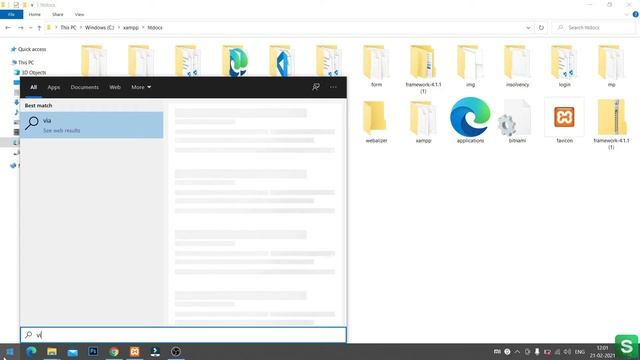This screenshot has width=640, height=360.
Task: Select the favicon XAMPP icon file
Action: pos(564,120)
